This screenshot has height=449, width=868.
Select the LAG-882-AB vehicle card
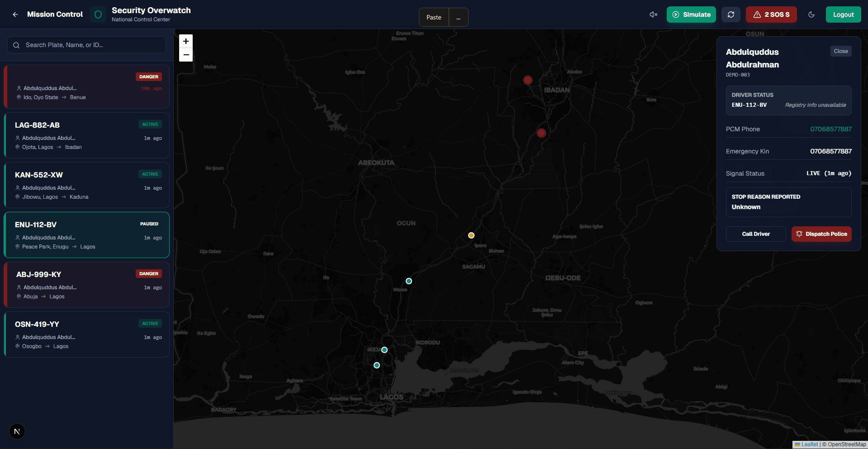[86, 135]
